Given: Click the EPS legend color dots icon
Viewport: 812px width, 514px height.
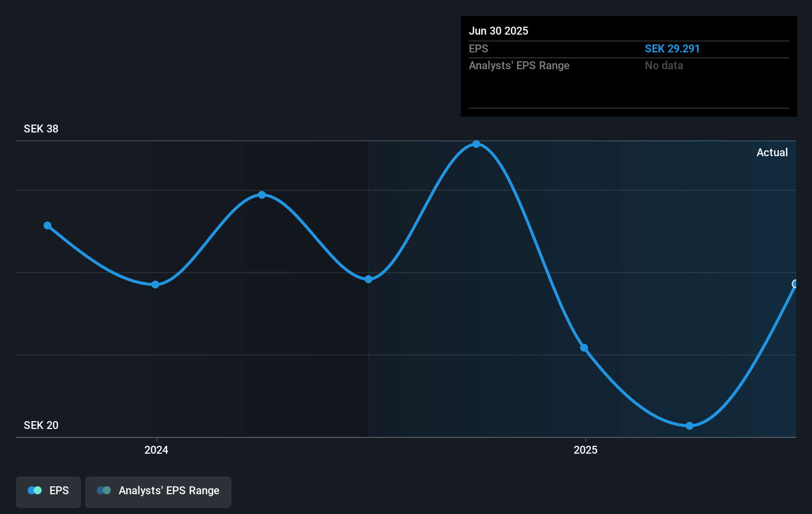Looking at the screenshot, I should [x=35, y=490].
